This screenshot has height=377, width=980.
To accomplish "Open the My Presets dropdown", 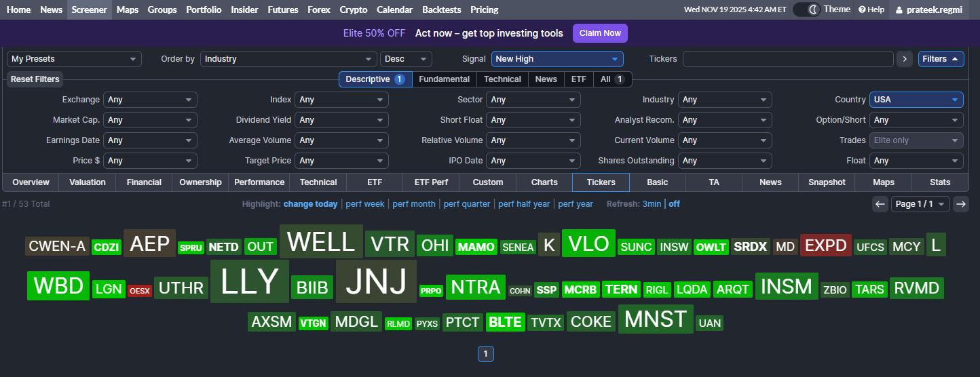I will 74,59.
